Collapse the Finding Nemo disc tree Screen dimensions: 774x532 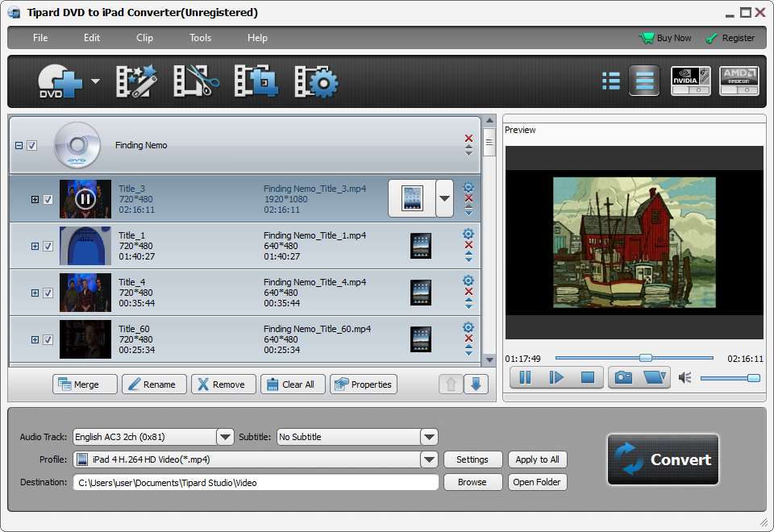point(19,146)
